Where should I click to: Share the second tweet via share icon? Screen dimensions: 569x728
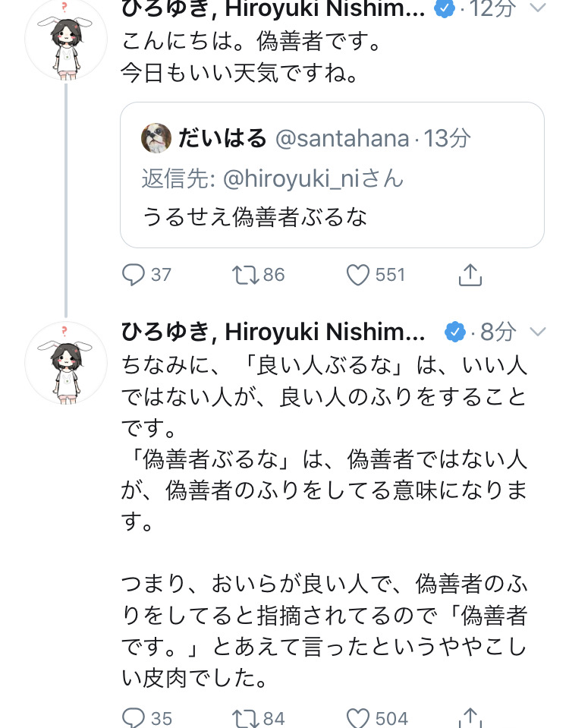pyautogui.click(x=470, y=717)
